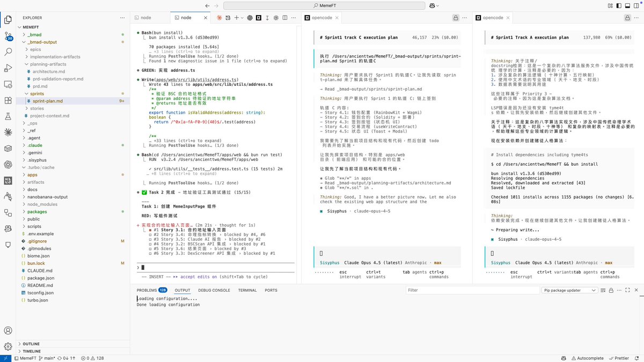Open the Pip package updater output dropdown
This screenshot has width=644, height=362.
(569, 290)
